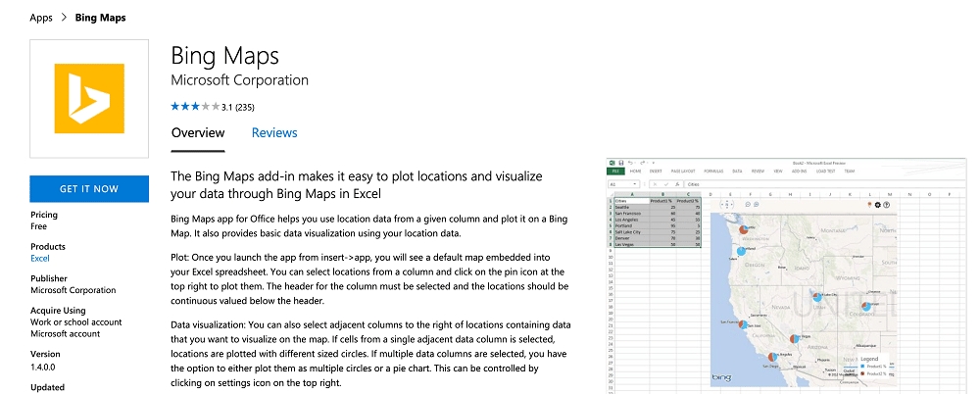Open the Reviews tab
Screen dimensions: 980x394
tap(274, 132)
